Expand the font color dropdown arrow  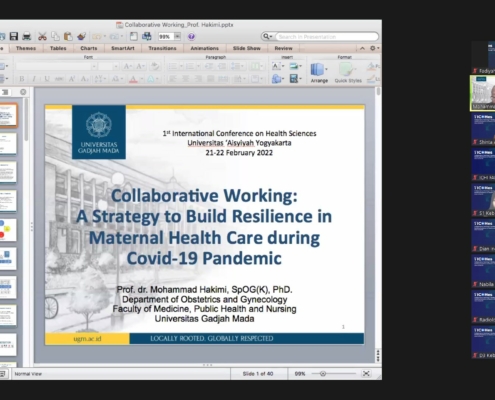pos(141,79)
